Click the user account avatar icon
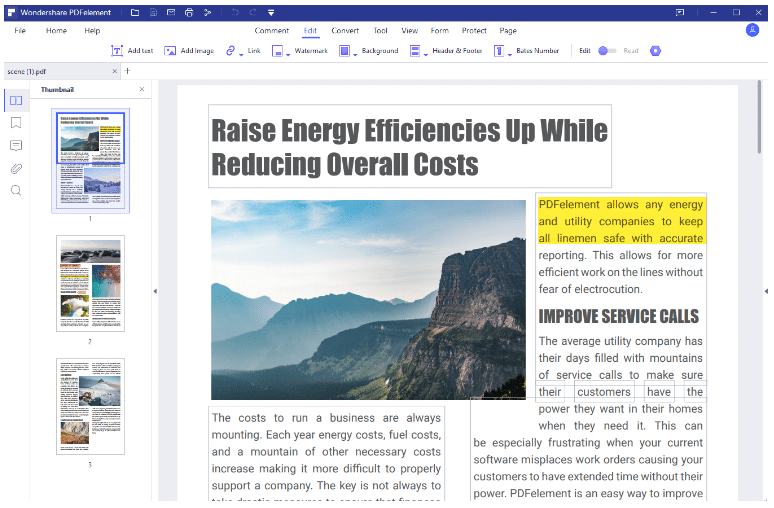The image size is (774, 508). pos(752,30)
